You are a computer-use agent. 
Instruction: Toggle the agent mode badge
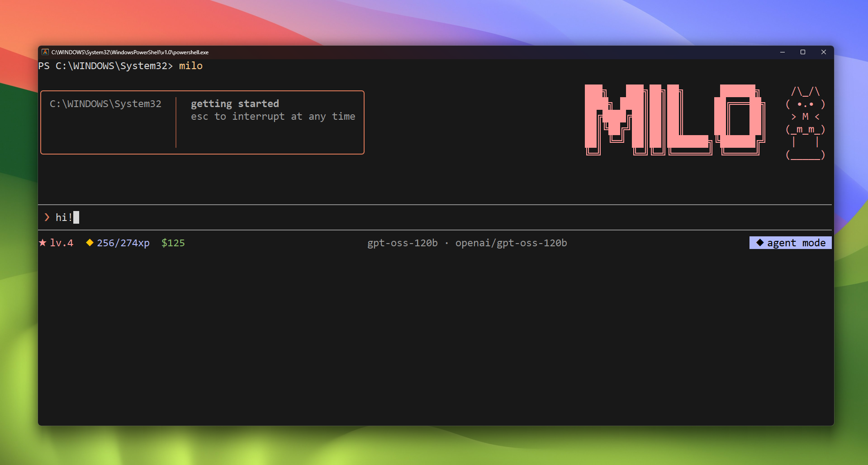[x=790, y=243]
